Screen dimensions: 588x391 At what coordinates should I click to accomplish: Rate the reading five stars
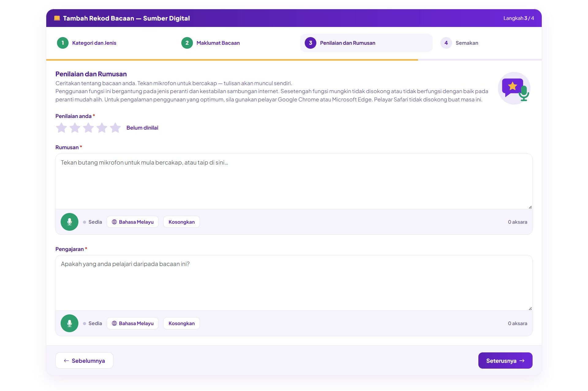tap(115, 128)
